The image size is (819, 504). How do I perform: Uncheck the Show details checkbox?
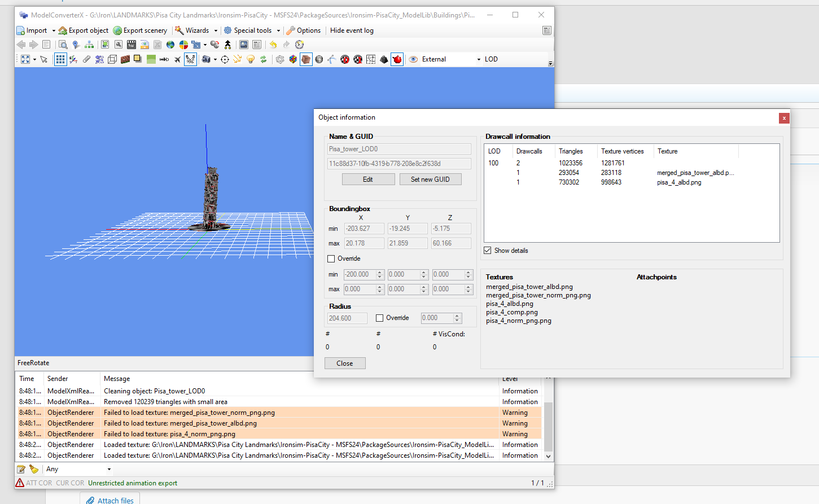pos(488,251)
